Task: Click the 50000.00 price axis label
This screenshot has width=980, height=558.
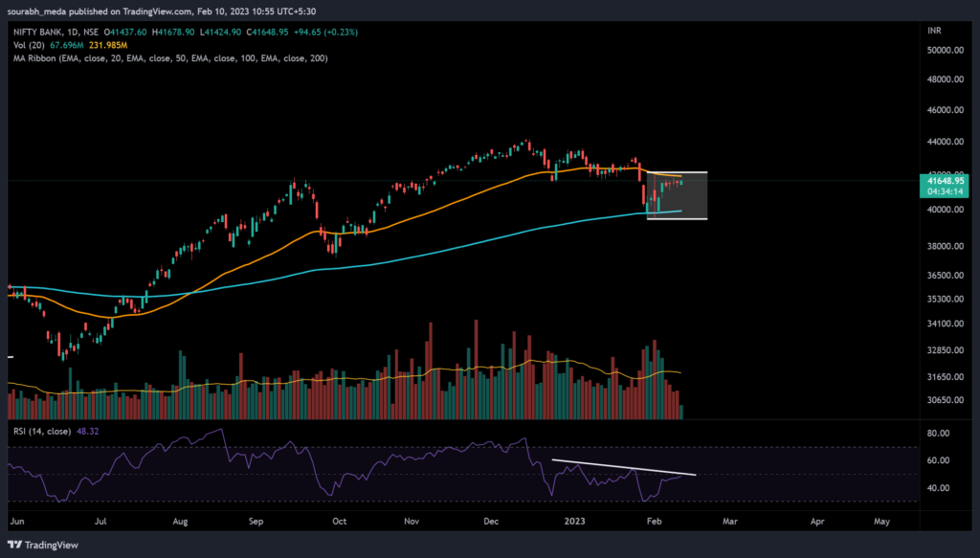Action: tap(945, 50)
